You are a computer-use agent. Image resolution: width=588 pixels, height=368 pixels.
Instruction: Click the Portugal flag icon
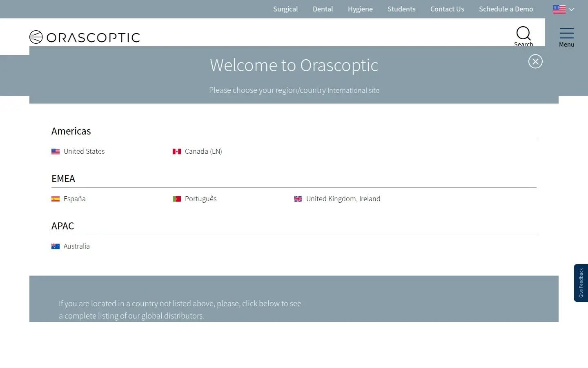[177, 199]
